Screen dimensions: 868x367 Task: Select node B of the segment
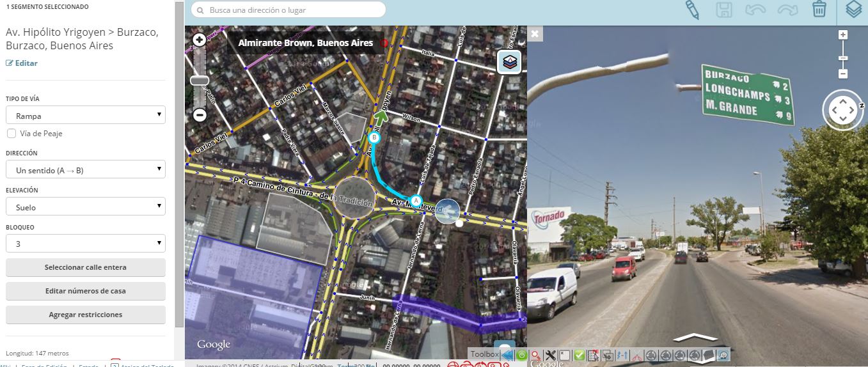tap(375, 137)
